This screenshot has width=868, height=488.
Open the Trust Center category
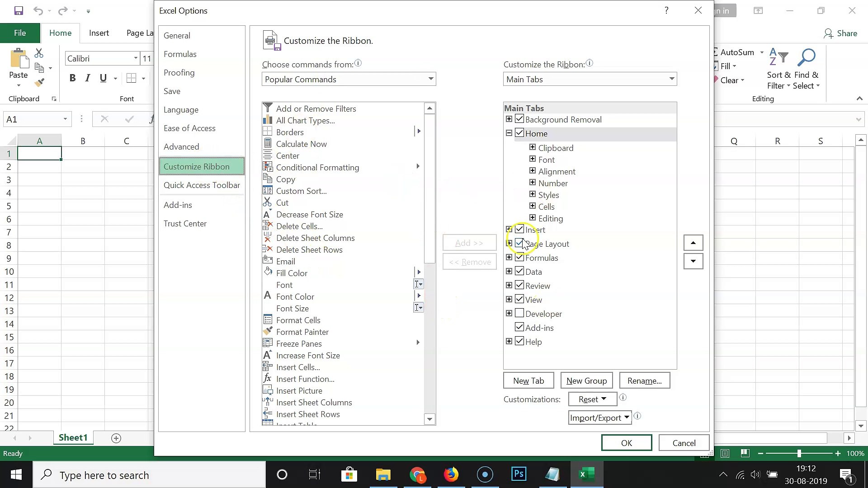point(202,224)
